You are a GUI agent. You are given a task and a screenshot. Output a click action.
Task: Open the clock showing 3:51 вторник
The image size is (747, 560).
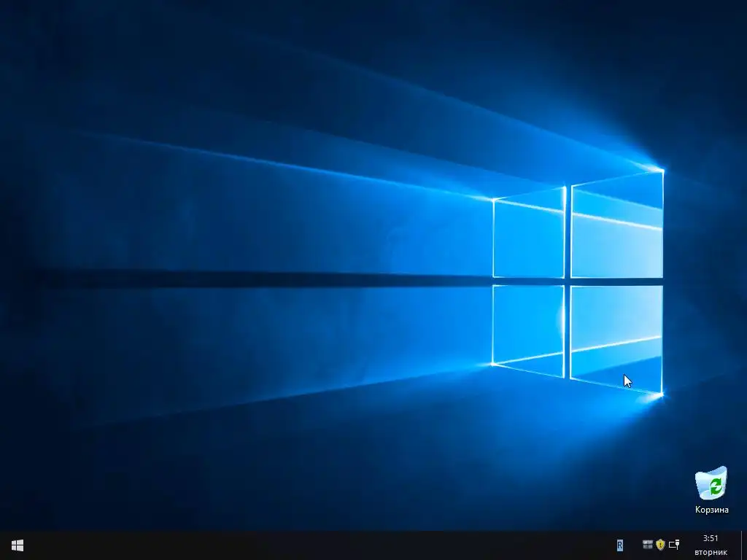point(711,545)
